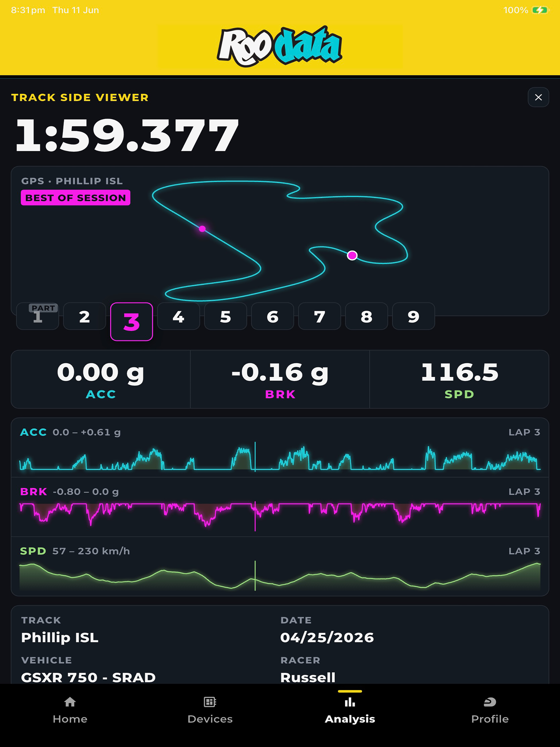Image resolution: width=560 pixels, height=747 pixels.
Task: Tap the SPD 57 – 230 km/h label
Action: coord(75,551)
